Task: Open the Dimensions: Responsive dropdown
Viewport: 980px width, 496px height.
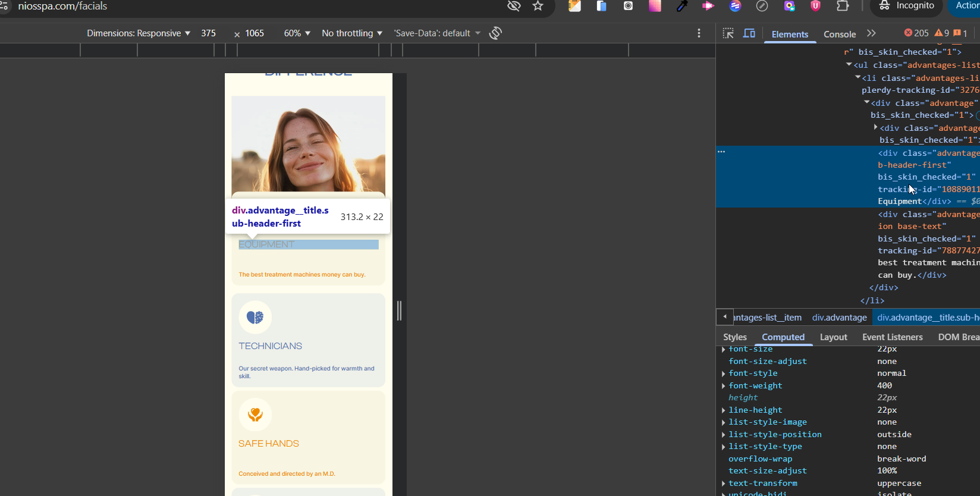Action: 139,33
